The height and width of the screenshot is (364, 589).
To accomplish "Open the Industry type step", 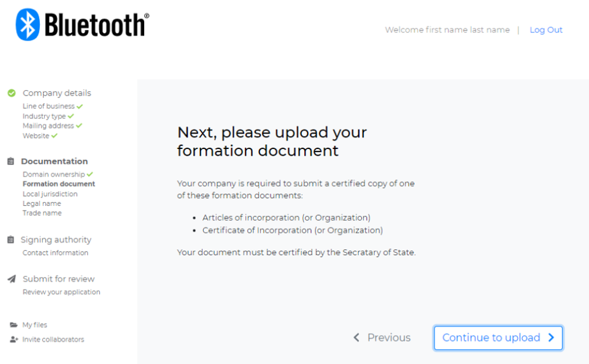I will pos(44,116).
